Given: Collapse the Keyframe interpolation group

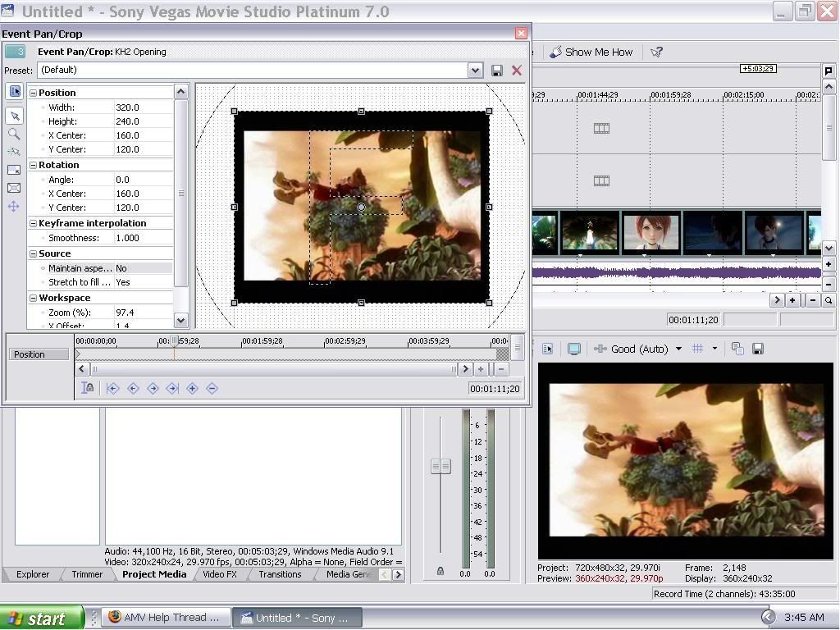Looking at the screenshot, I should 33,223.
